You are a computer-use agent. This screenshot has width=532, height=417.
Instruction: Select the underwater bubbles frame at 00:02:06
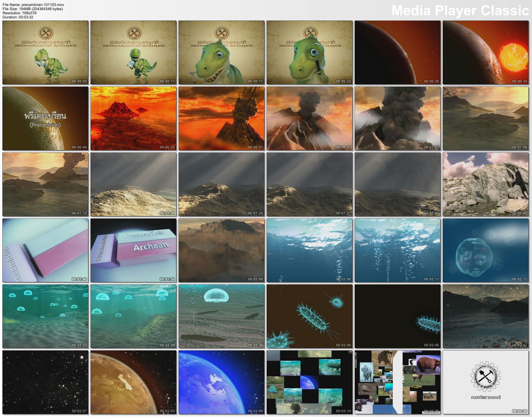(310, 250)
